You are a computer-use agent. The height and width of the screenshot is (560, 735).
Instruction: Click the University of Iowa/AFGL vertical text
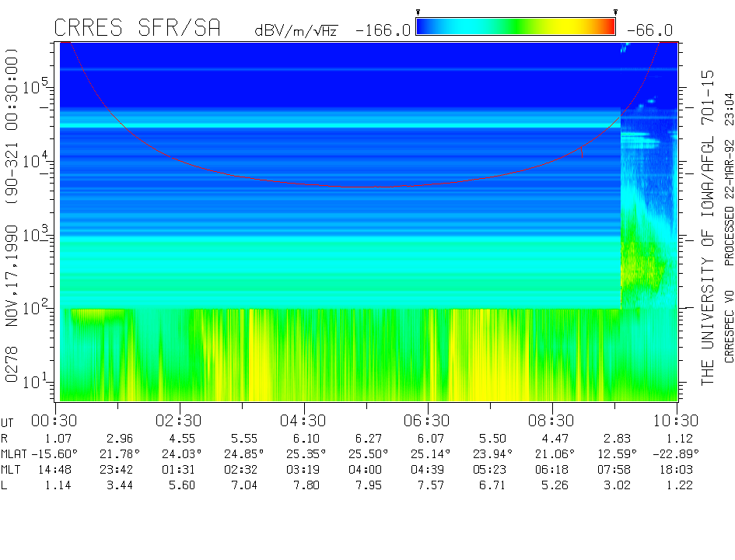(708, 227)
